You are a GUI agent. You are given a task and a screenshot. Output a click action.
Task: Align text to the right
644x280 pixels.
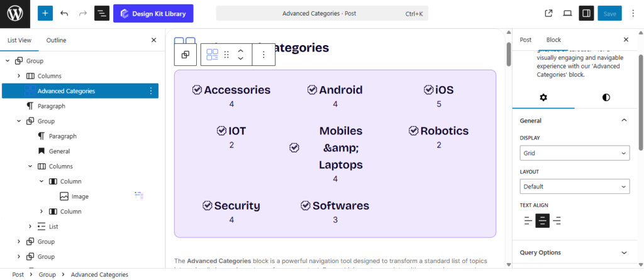(x=557, y=220)
